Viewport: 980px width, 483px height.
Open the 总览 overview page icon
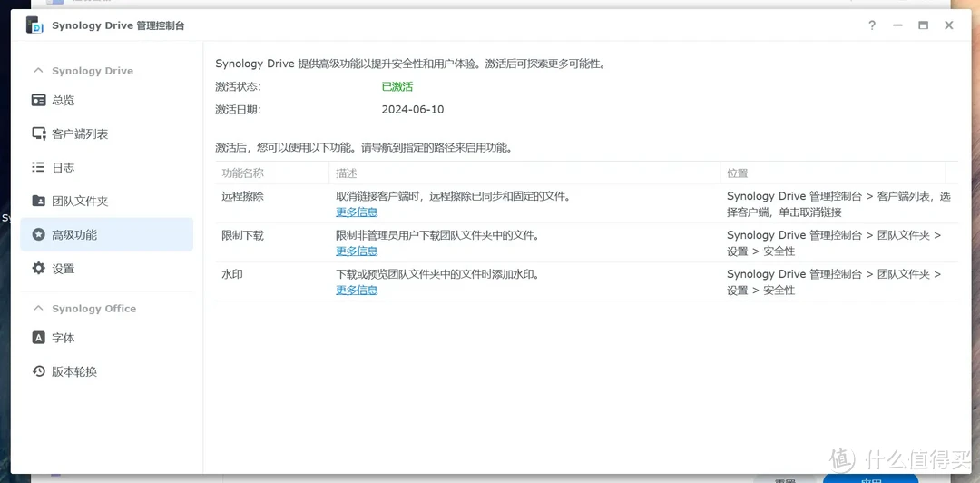click(39, 100)
